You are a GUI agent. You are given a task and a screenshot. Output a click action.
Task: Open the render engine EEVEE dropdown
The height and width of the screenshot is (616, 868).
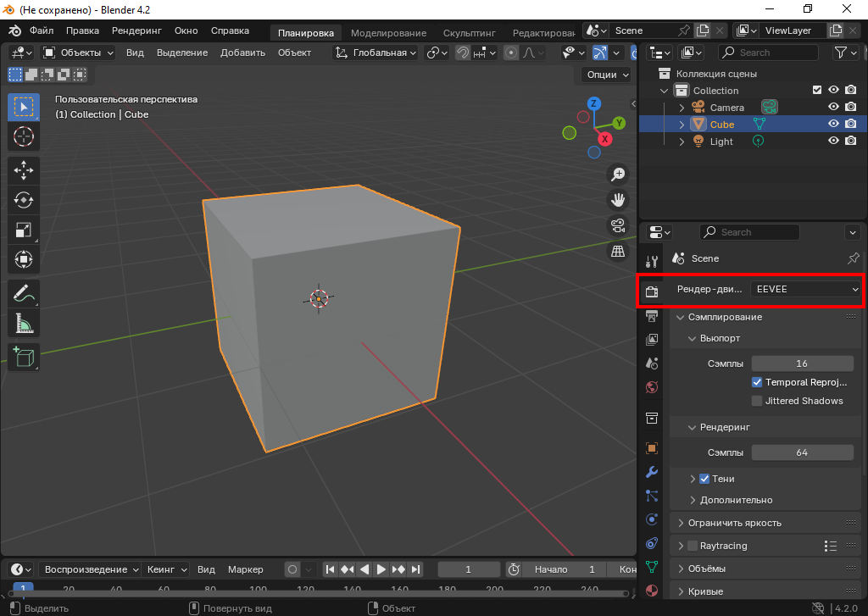806,289
